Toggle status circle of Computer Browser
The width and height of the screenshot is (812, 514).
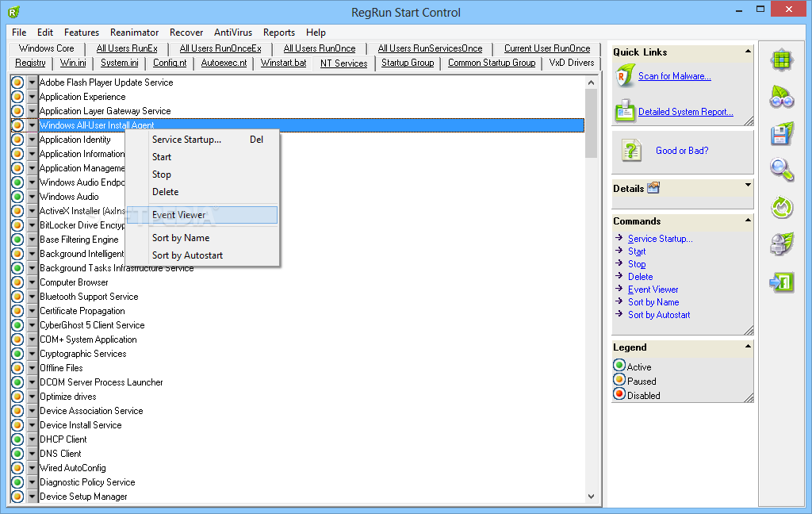click(17, 282)
